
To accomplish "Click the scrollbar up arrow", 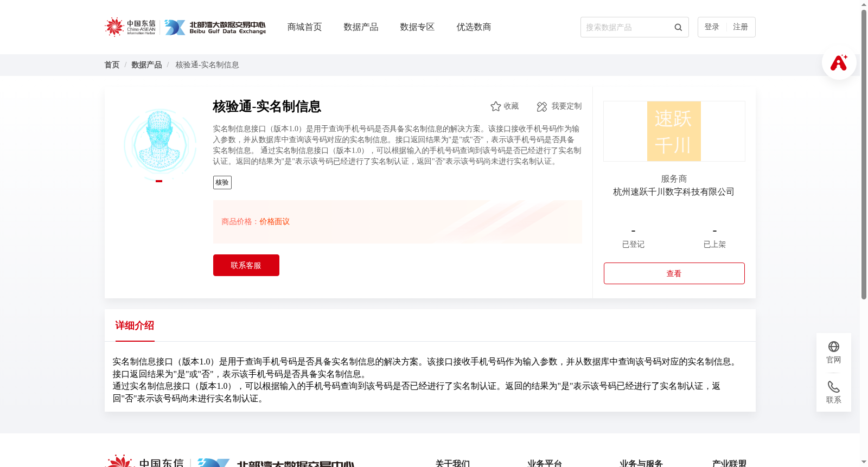I will (864, 4).
